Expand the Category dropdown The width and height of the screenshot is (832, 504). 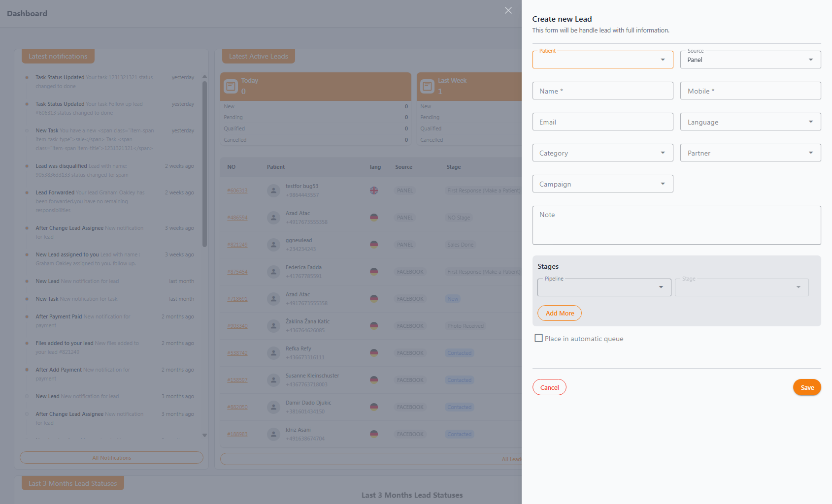pyautogui.click(x=602, y=153)
